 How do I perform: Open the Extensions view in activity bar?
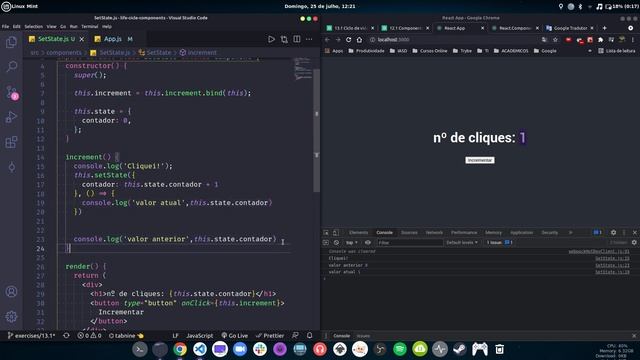11,142
